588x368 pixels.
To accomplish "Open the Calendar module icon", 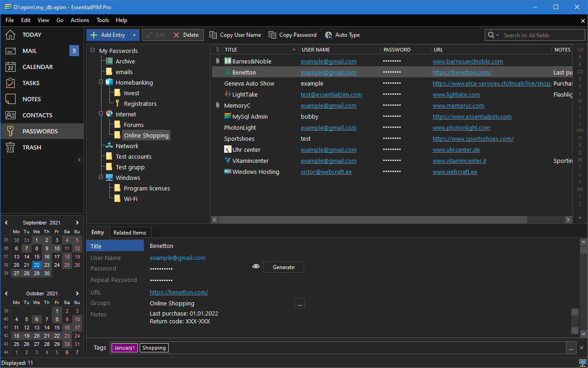I will point(11,67).
